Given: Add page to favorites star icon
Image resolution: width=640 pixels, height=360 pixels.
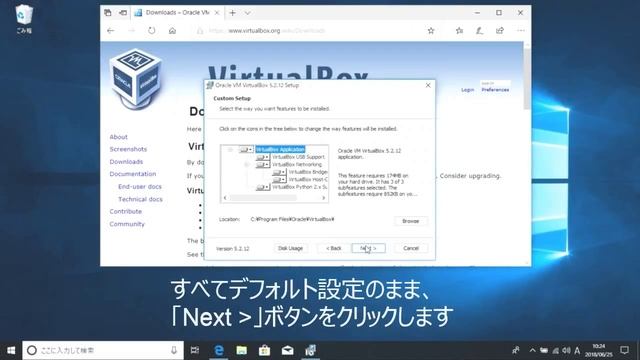Looking at the screenshot, I should 431,31.
